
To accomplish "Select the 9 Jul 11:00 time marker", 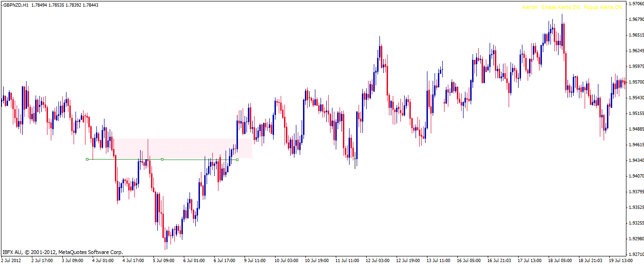I will pos(255,260).
